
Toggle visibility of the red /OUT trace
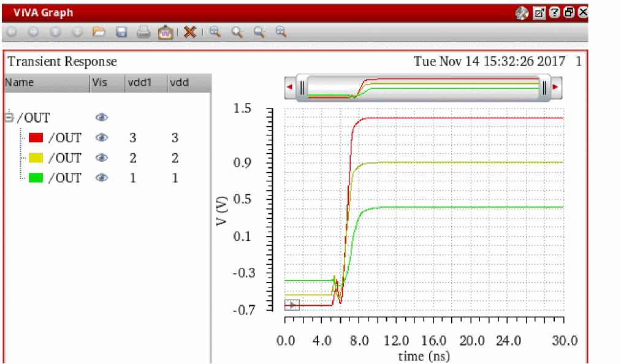pos(102,138)
